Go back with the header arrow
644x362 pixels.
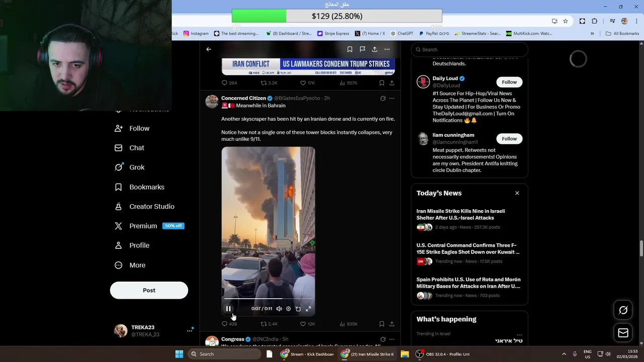click(x=209, y=49)
